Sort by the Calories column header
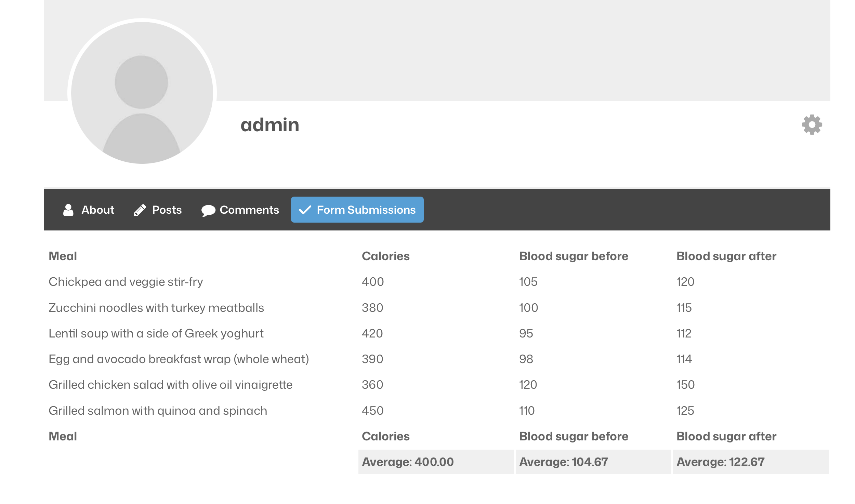Viewport: 855px width, 504px height. click(x=385, y=256)
